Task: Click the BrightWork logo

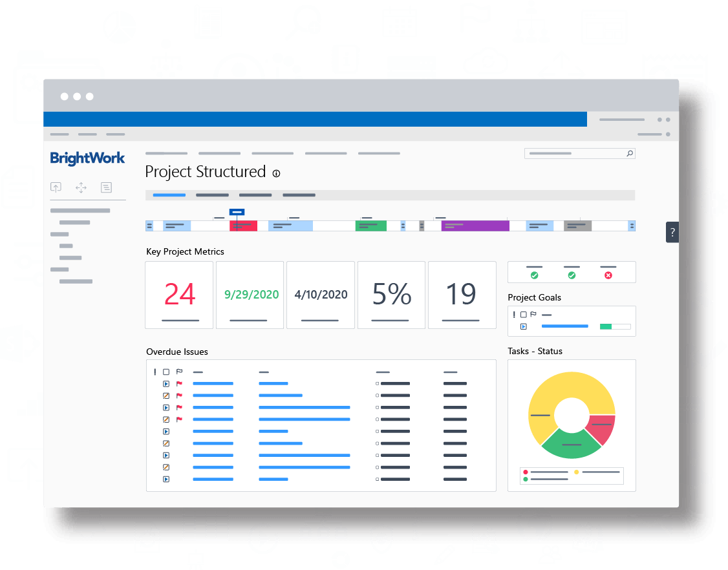Action: coord(87,158)
